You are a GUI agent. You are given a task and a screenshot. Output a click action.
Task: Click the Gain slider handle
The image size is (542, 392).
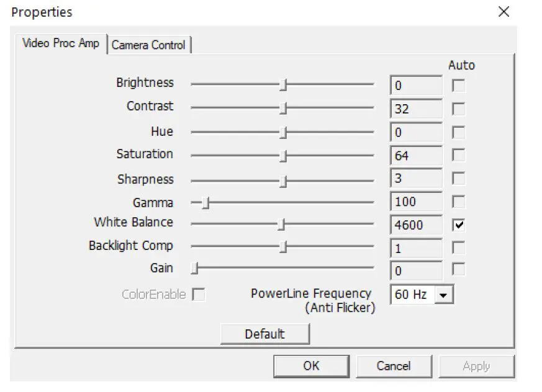tap(195, 269)
